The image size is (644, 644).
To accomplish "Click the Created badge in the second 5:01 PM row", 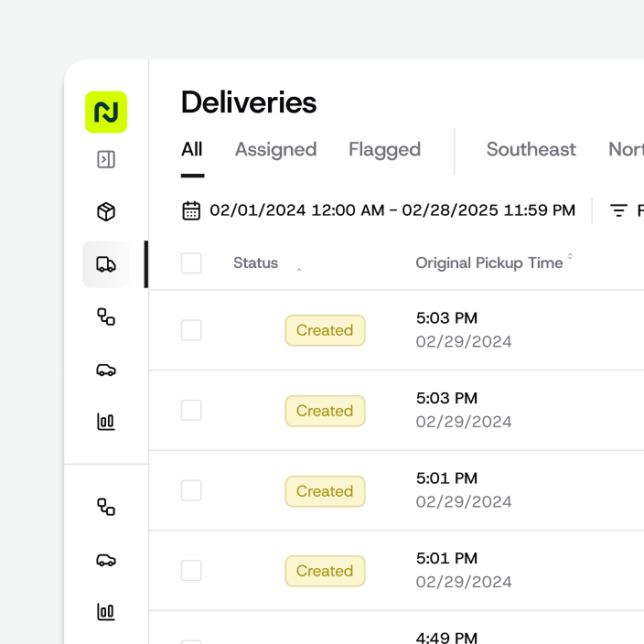I will click(x=325, y=571).
